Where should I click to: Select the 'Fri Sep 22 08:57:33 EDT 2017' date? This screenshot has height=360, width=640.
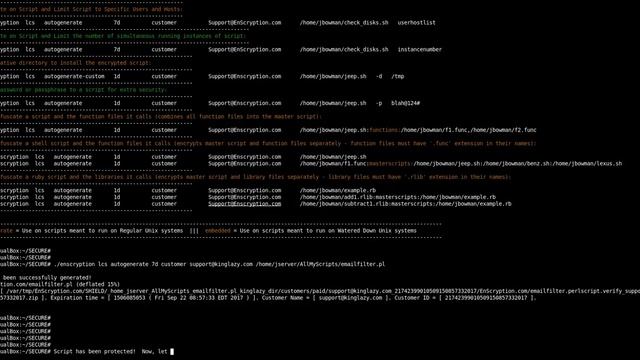[x=199, y=298]
